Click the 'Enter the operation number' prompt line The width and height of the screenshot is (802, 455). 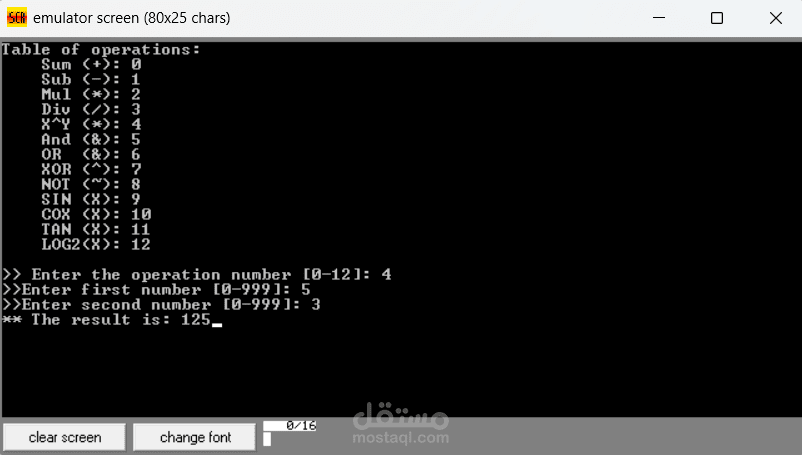coord(197,275)
